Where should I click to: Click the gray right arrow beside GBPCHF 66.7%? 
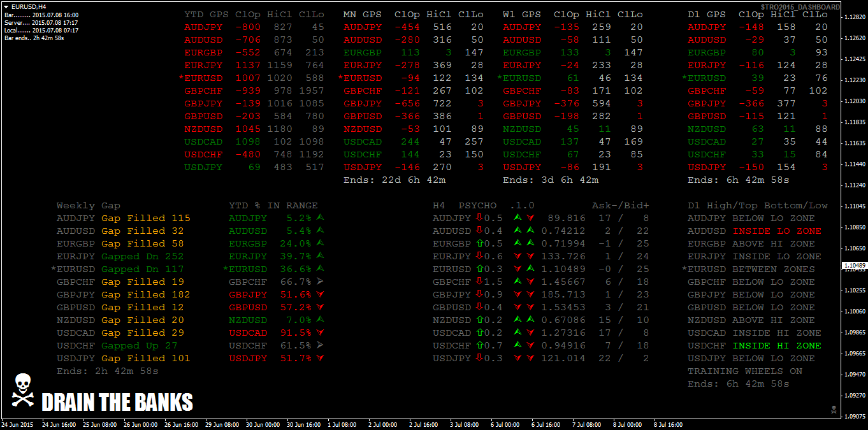point(320,282)
